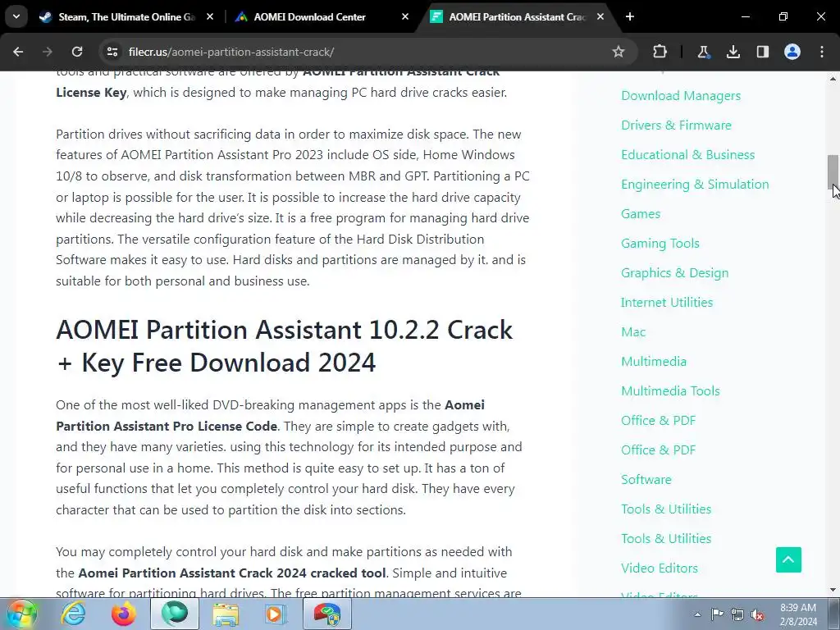Open a new browser tab
Screen dimensions: 840x630
click(x=630, y=16)
